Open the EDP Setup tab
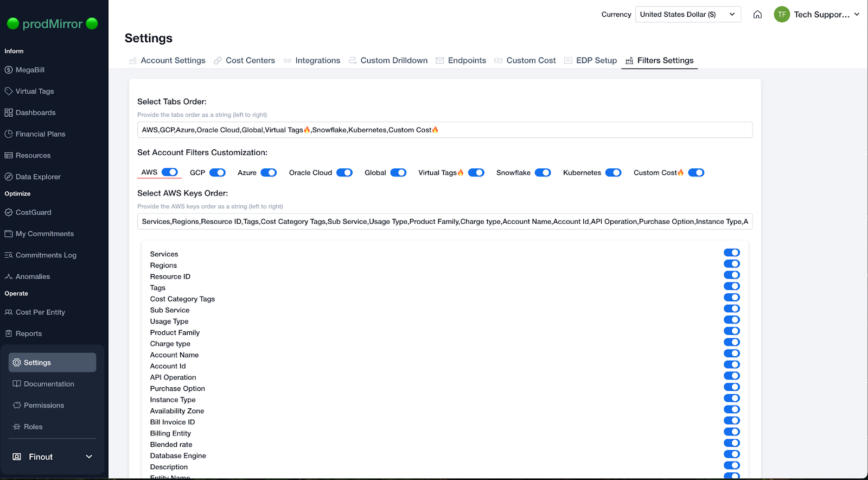Screen dimensions: 868x480 [596, 61]
